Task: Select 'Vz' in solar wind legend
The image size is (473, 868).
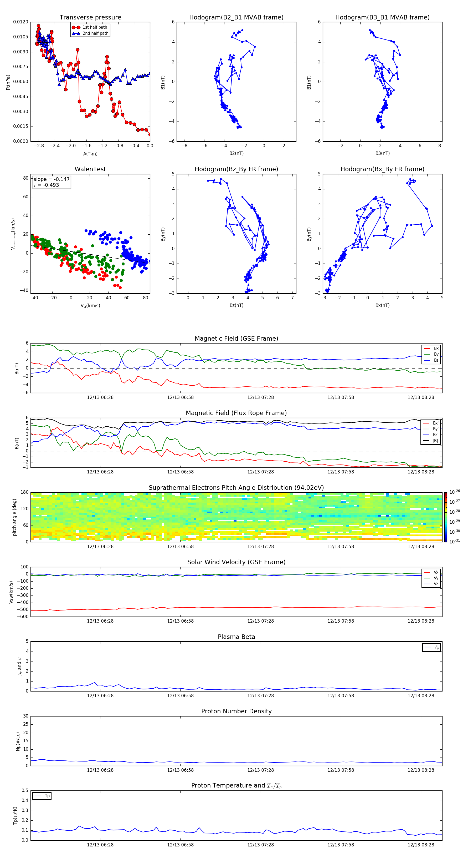Action: pyautogui.click(x=431, y=584)
